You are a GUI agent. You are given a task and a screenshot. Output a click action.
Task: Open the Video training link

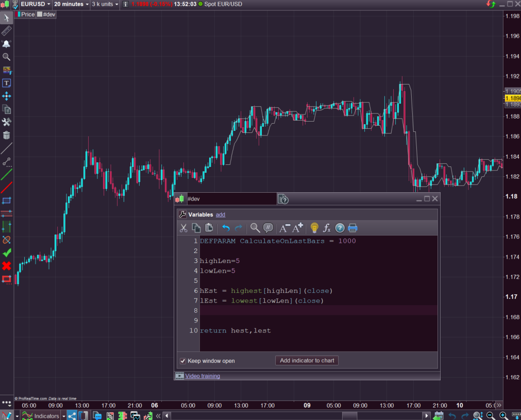[203, 376]
